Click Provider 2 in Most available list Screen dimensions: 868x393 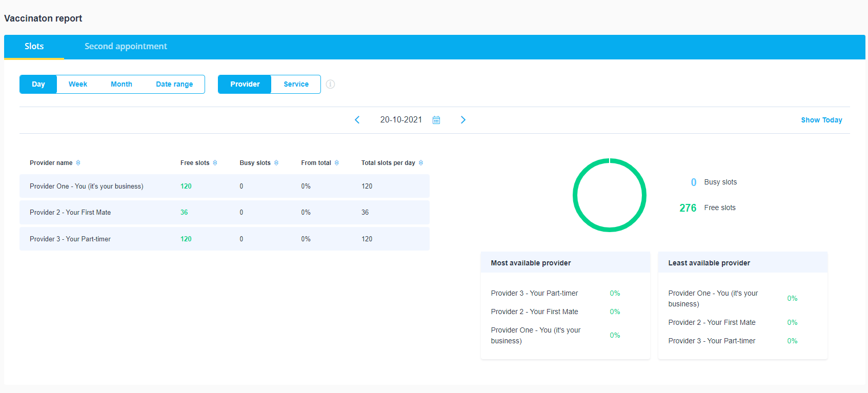pos(534,312)
